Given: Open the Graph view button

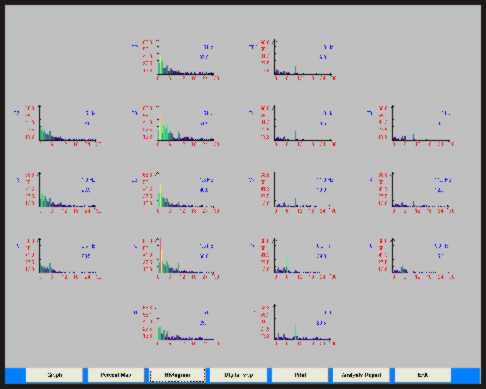Looking at the screenshot, I should 54,375.
